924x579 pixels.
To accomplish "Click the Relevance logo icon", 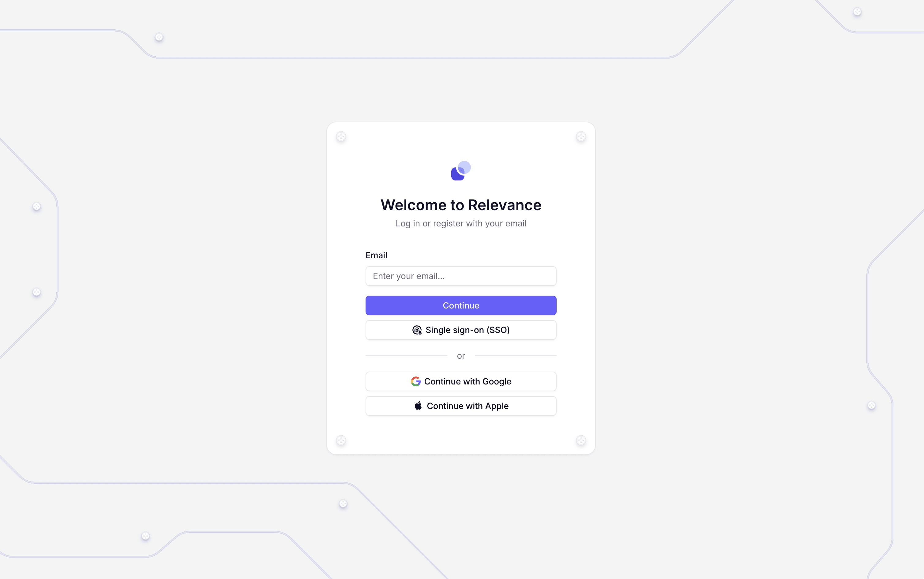I will (461, 171).
